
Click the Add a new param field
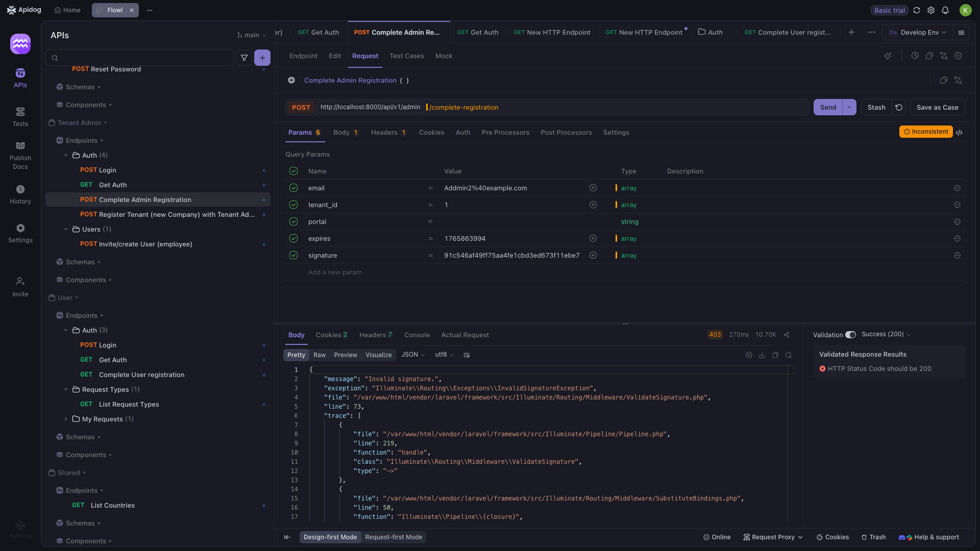[335, 272]
